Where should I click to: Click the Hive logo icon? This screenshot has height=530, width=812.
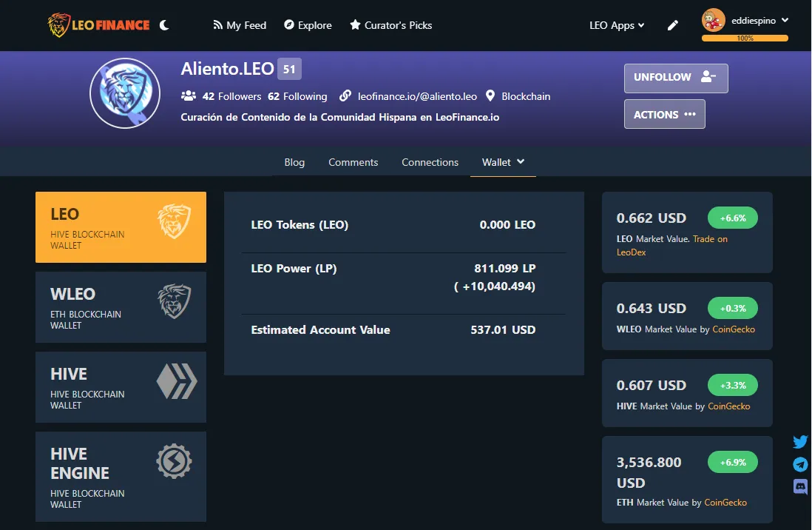[177, 381]
